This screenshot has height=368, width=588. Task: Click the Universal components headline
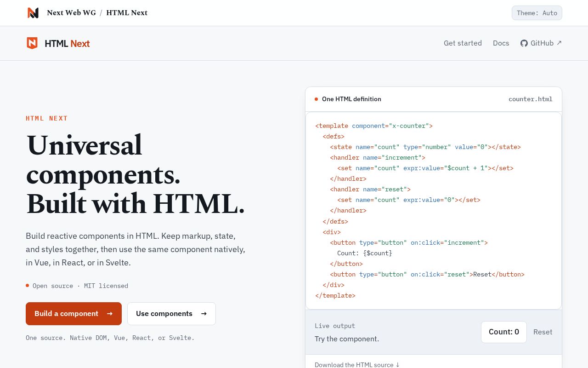point(136,174)
